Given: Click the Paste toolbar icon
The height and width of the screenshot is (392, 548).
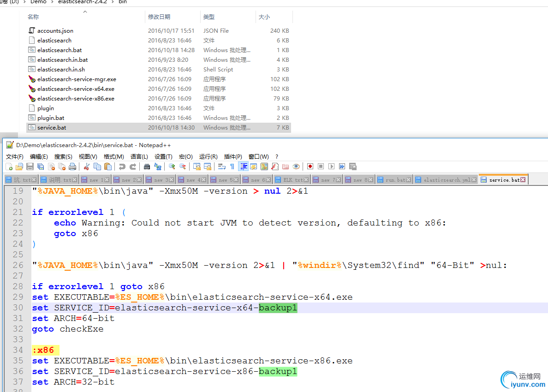Looking at the screenshot, I should 108,166.
